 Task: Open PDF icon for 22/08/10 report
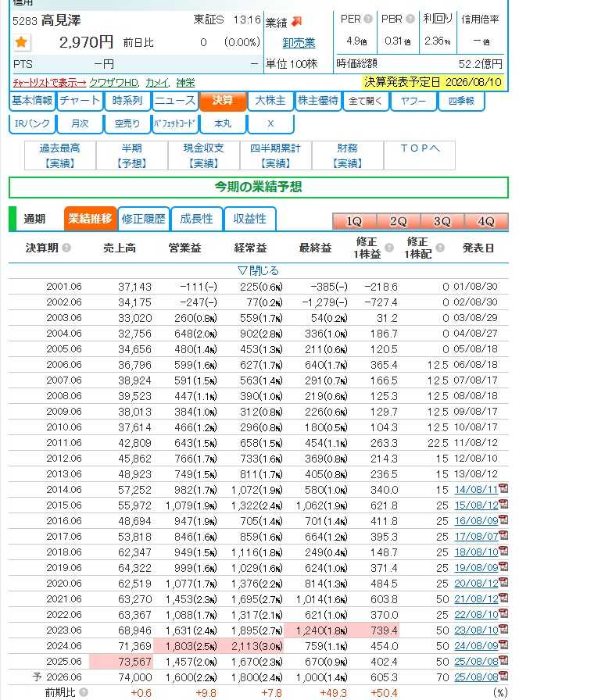503,613
